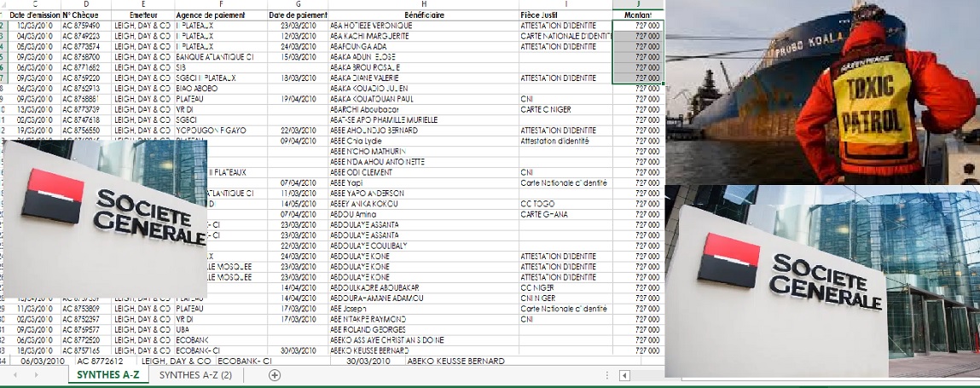Image resolution: width=980 pixels, height=388 pixels.
Task: Click the Pièce Justif header cell
Action: click(565, 15)
